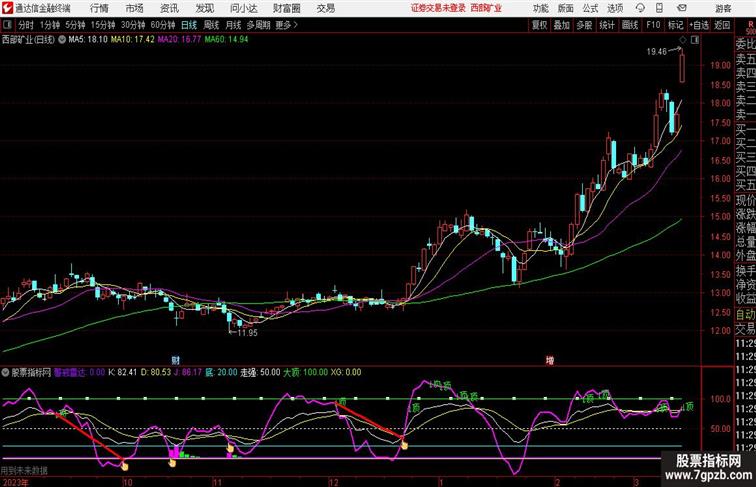The width and height of the screenshot is (756, 487).
Task: Click the 19.00 price axis label
Action: (x=720, y=66)
